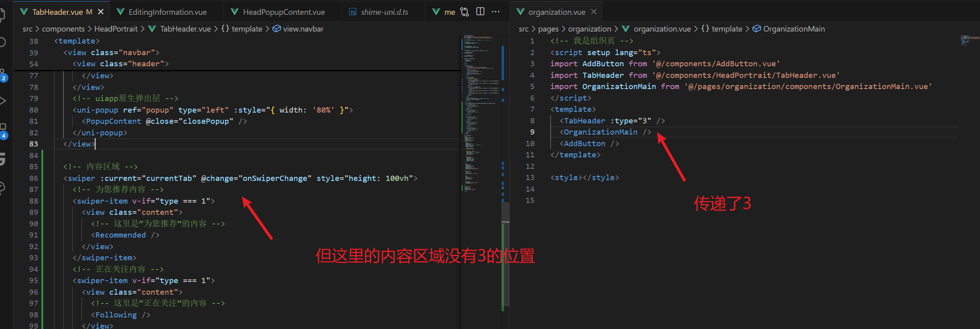The image size is (980, 329).
Task: Open changes for TabHeader.vue via compare icon
Action: pos(464,12)
